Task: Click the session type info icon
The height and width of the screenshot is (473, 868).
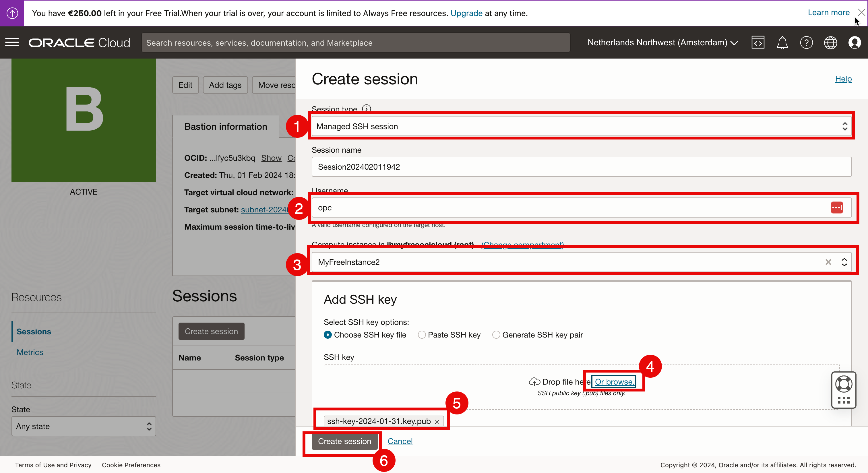Action: pyautogui.click(x=366, y=108)
